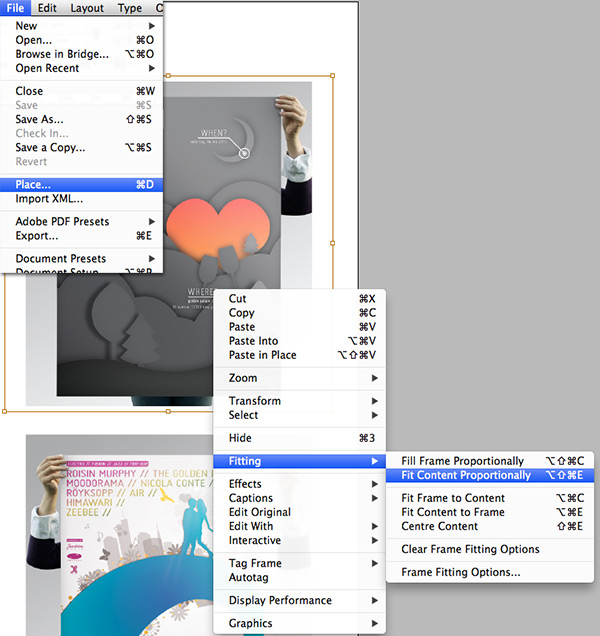Select Paste in Place
Viewport: 600px width, 636px height.
coord(299,355)
